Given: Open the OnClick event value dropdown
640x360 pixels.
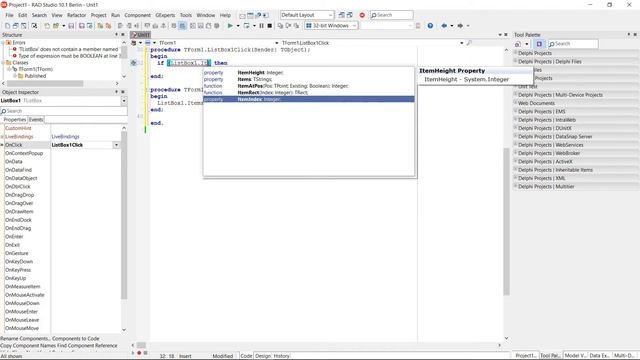Looking at the screenshot, I should [116, 145].
